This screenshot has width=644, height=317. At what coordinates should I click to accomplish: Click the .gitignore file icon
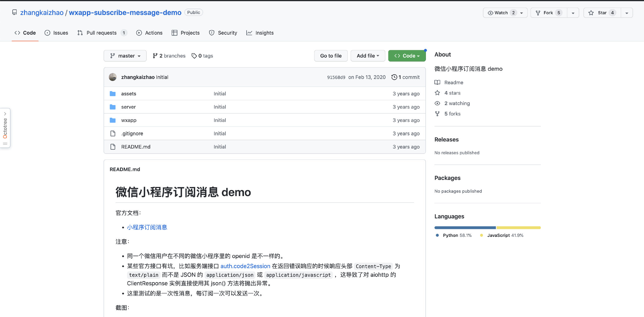(113, 134)
